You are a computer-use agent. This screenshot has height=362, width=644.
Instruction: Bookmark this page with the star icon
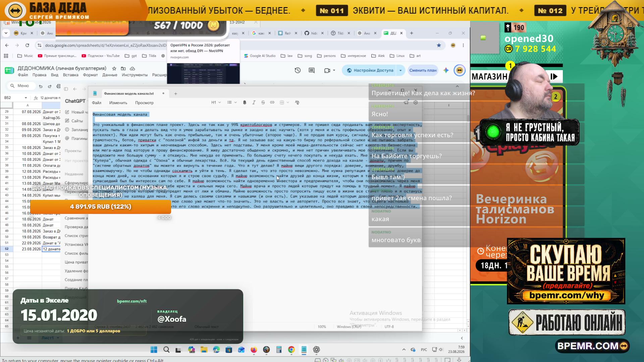click(x=439, y=45)
